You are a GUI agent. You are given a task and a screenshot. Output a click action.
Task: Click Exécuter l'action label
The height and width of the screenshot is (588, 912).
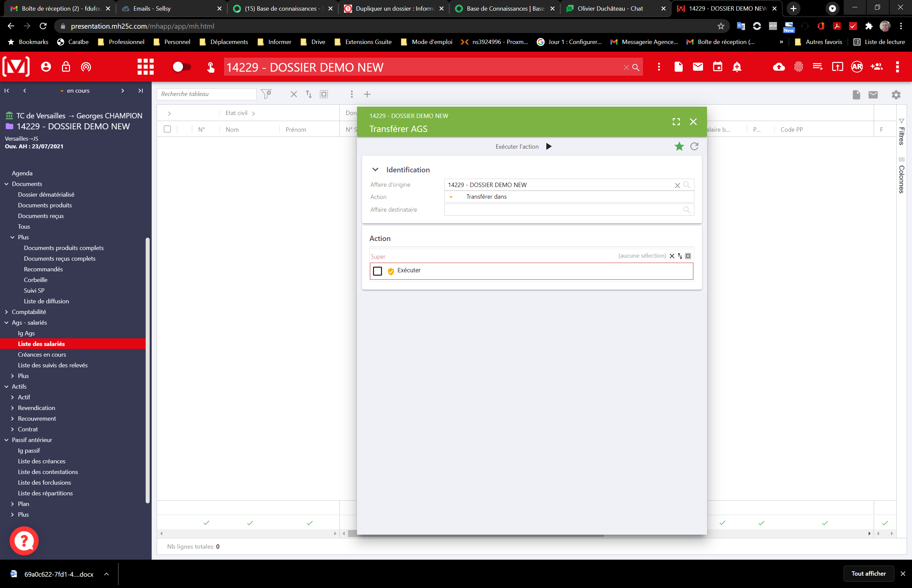click(x=517, y=147)
